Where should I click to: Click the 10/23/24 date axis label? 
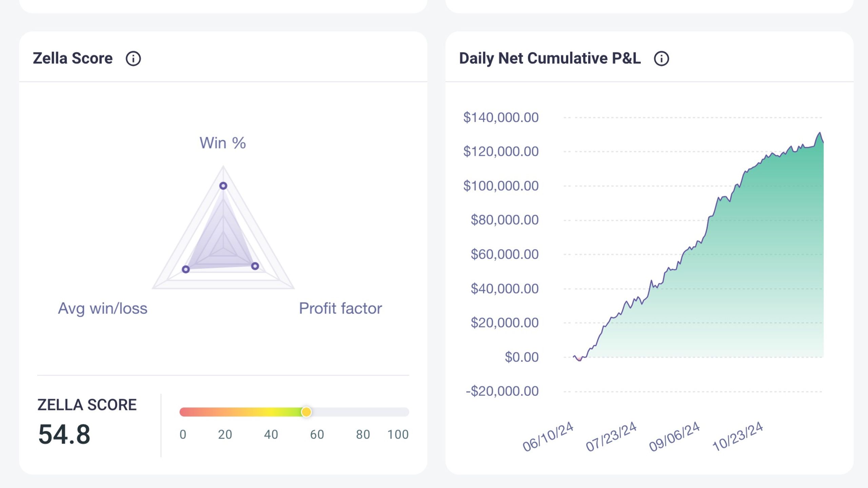737,436
